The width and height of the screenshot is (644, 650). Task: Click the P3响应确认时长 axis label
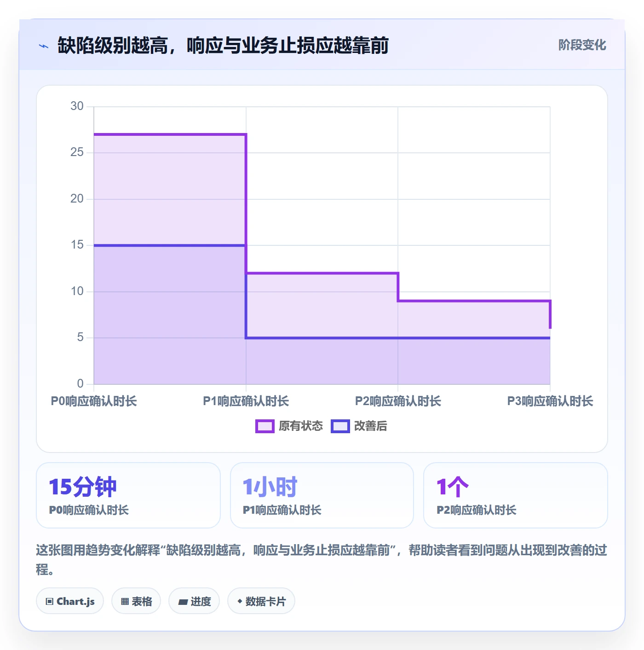pyautogui.click(x=550, y=401)
